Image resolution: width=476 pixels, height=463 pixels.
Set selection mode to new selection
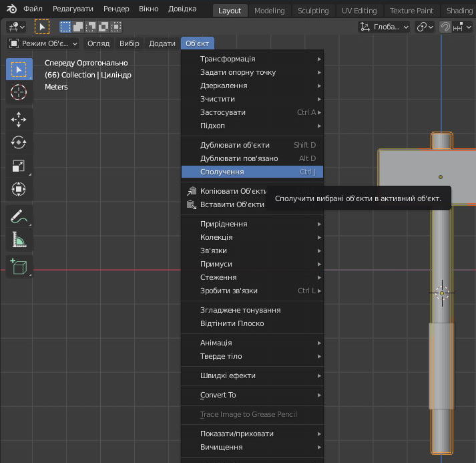click(x=65, y=27)
